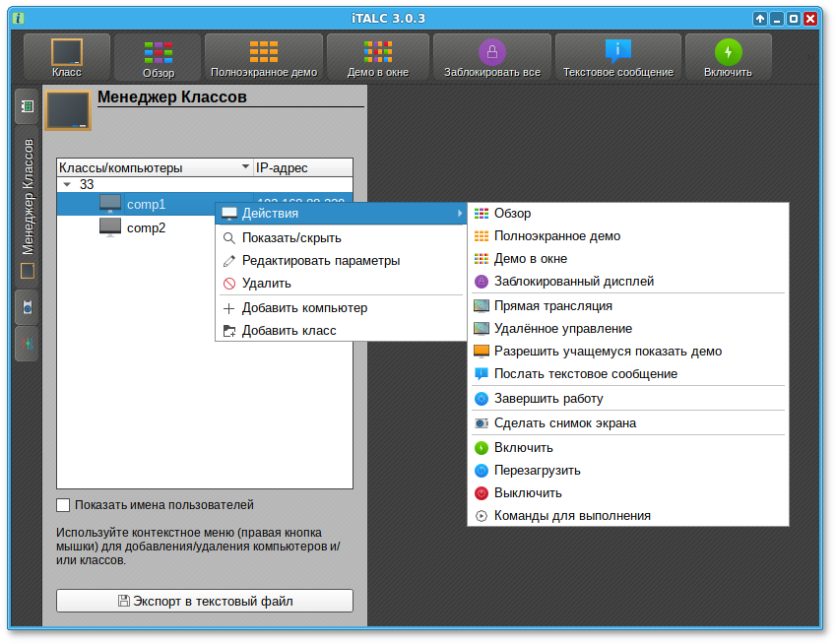Viewport: 836px width, 644px height.
Task: Click the green Включить toolbar button
Action: [x=729, y=57]
